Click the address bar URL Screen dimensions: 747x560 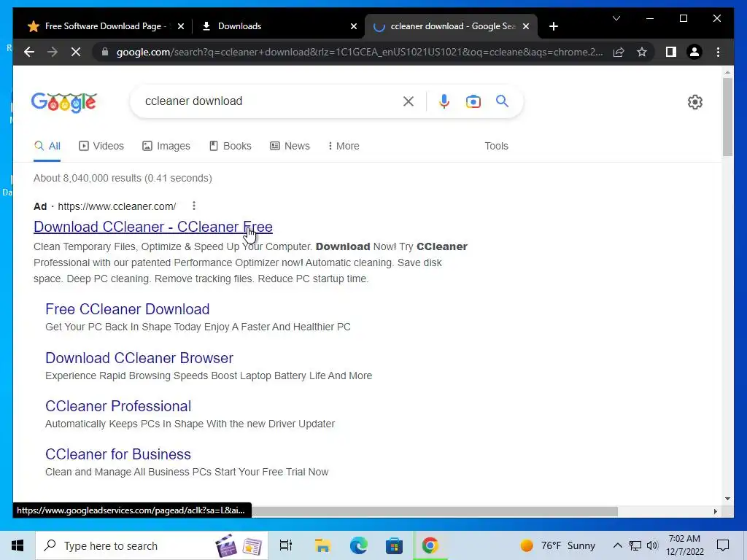tap(359, 52)
